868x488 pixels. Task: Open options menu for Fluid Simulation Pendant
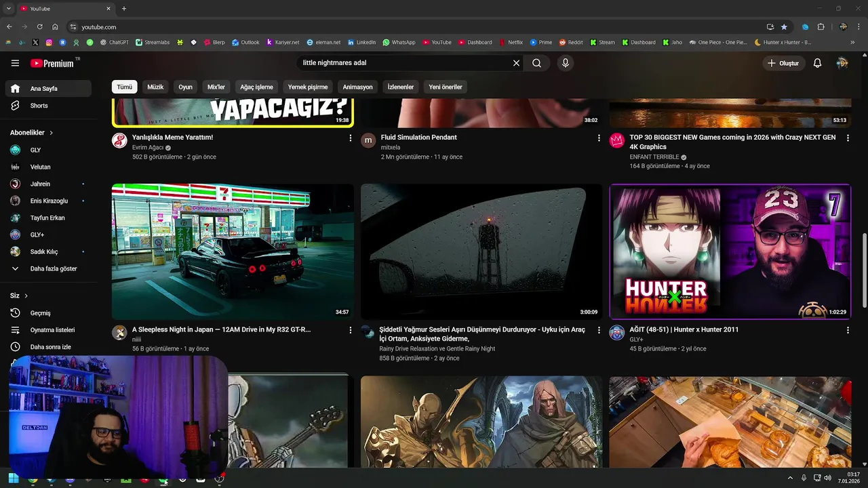point(599,138)
